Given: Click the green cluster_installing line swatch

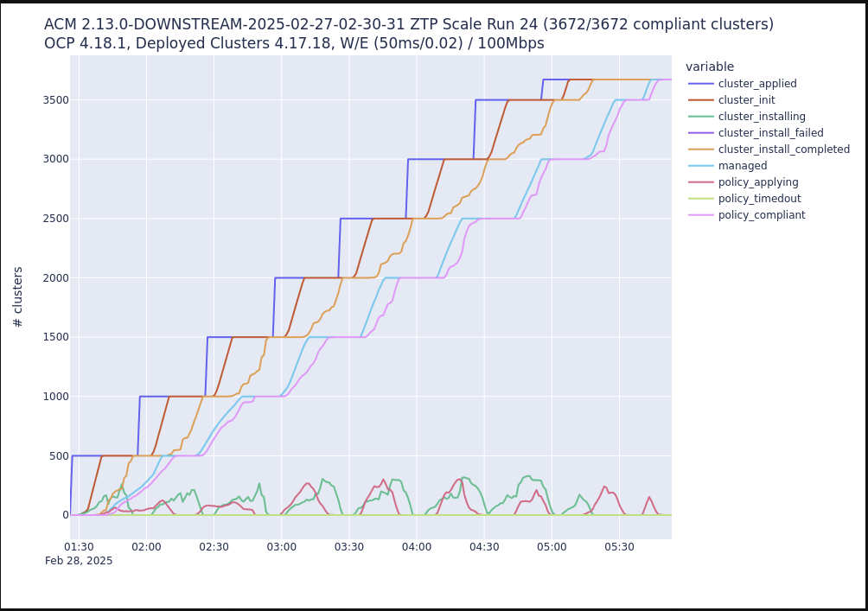Looking at the screenshot, I should (x=701, y=117).
